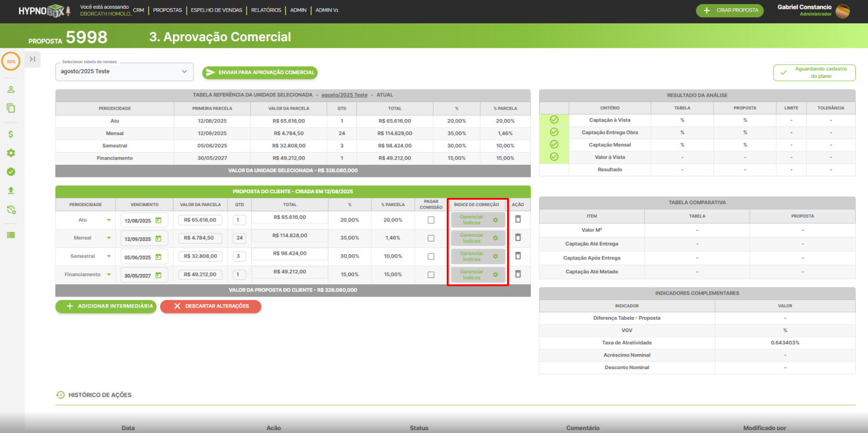
Task: Click the Gabriel Constancio user name
Action: [x=804, y=7]
